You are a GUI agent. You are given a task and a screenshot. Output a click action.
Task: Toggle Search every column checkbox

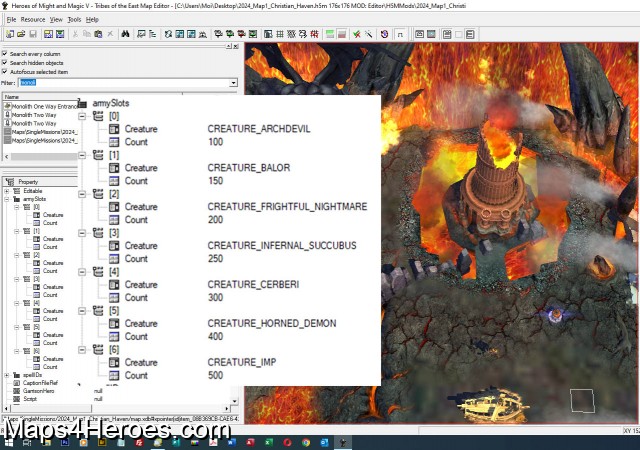[4, 53]
